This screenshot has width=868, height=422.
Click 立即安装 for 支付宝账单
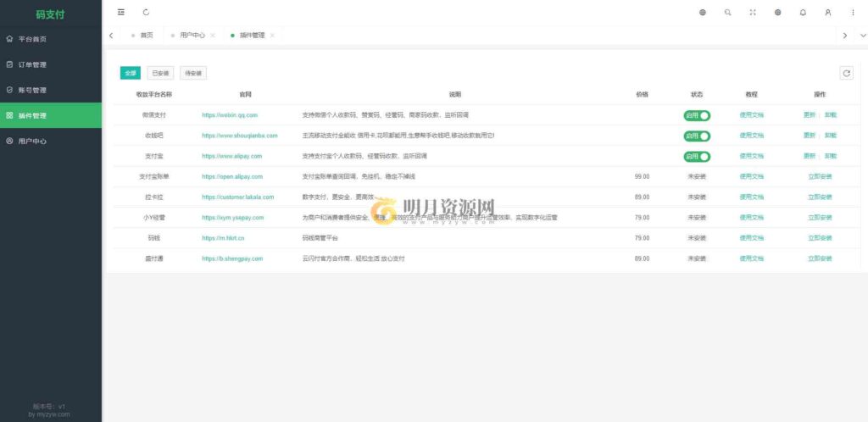tap(820, 177)
